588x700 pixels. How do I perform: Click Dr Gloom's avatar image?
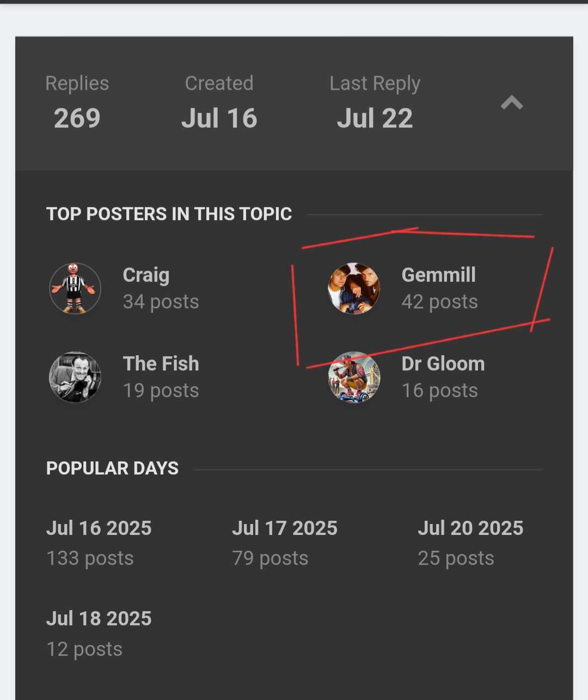click(354, 378)
